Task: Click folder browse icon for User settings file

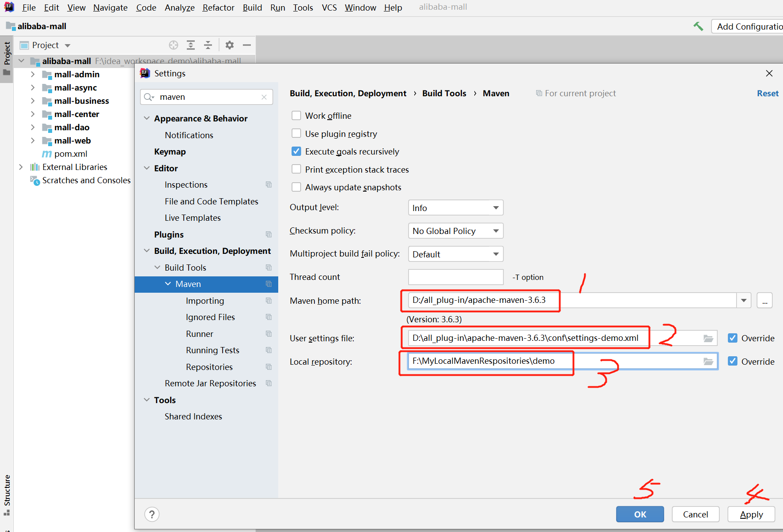Action: point(708,338)
